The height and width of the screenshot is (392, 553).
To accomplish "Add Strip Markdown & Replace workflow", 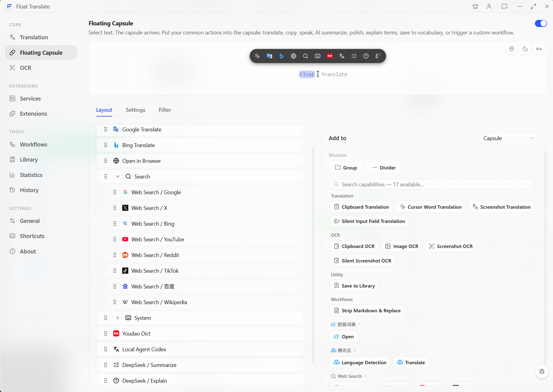I will pyautogui.click(x=367, y=310).
